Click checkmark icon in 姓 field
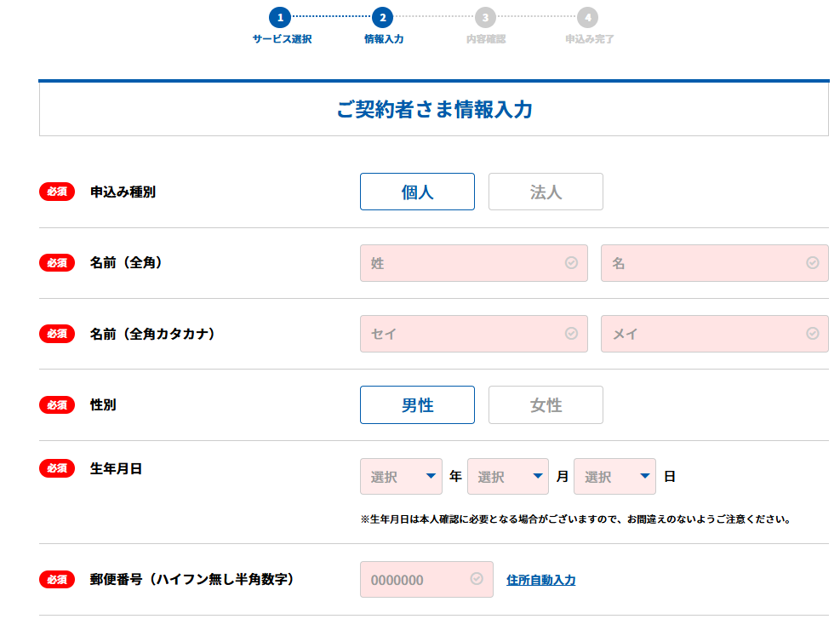The image size is (840, 619). [x=572, y=263]
